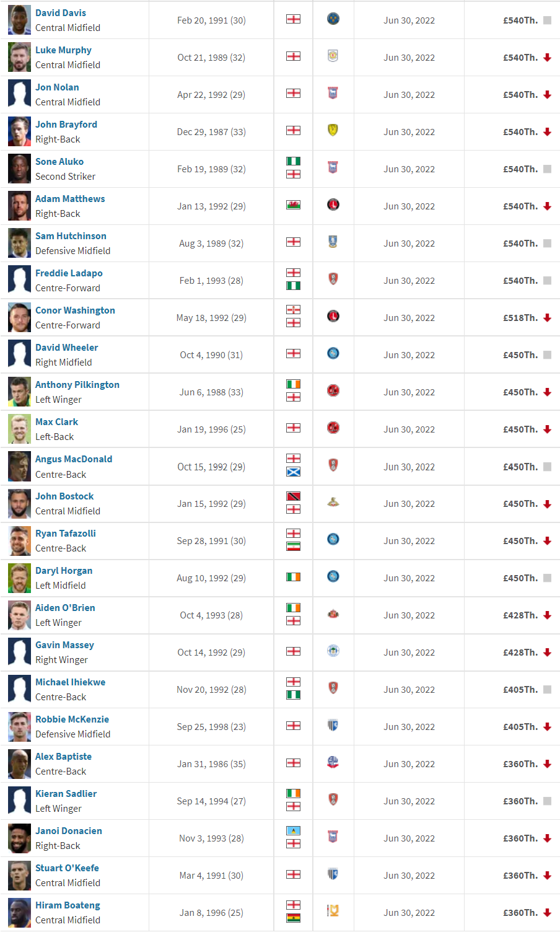Open Robbie McKenzie's player page
560x932 pixels.
point(72,719)
